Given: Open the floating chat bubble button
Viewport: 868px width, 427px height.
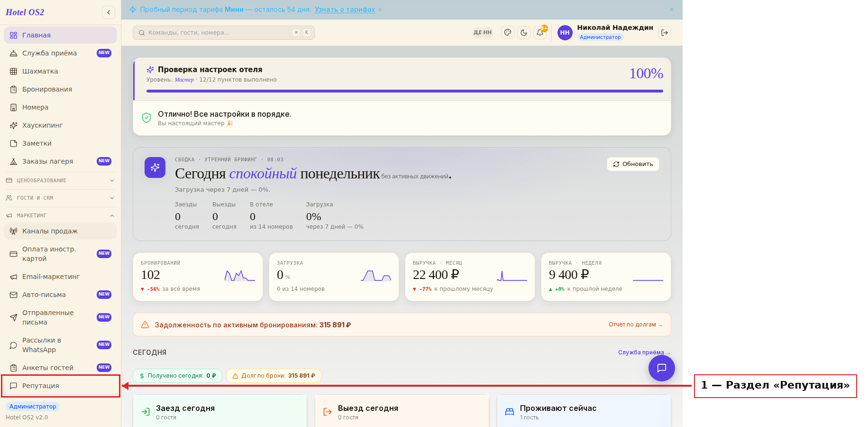Looking at the screenshot, I should [x=662, y=368].
